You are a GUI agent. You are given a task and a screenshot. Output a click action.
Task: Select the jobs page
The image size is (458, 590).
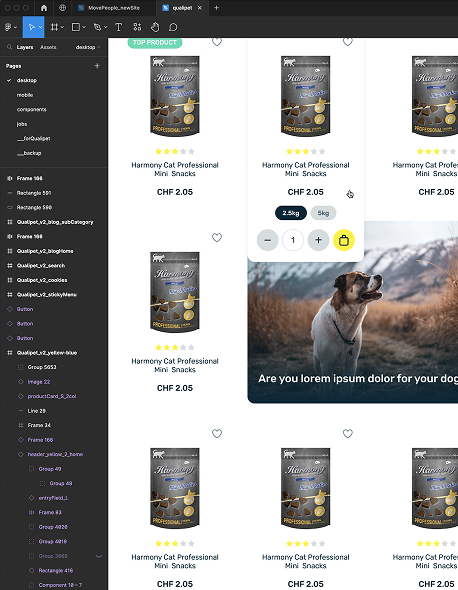click(54, 124)
